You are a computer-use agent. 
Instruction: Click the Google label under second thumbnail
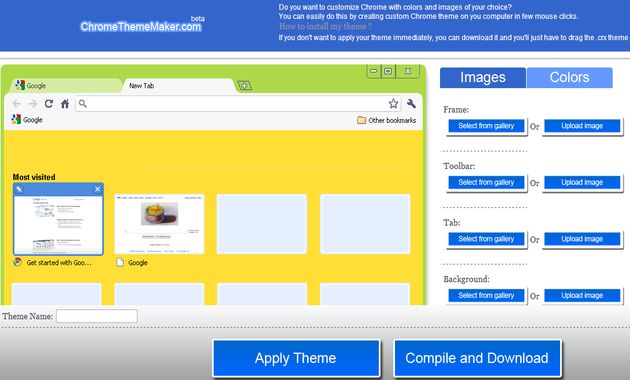(x=138, y=263)
